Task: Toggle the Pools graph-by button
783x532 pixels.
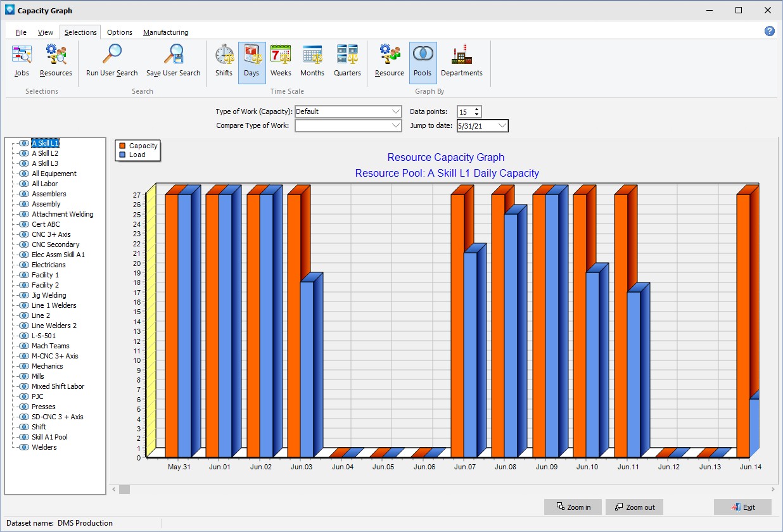Action: (x=423, y=62)
